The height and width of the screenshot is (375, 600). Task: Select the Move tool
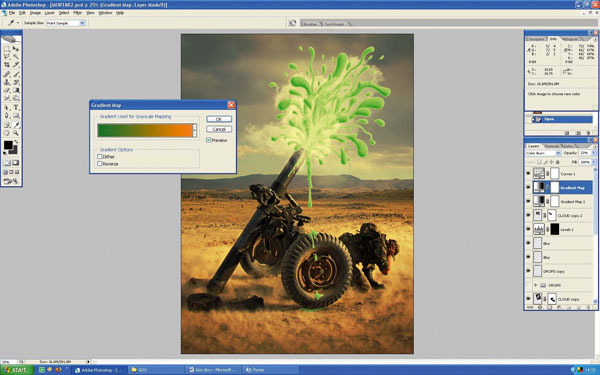tap(16, 49)
